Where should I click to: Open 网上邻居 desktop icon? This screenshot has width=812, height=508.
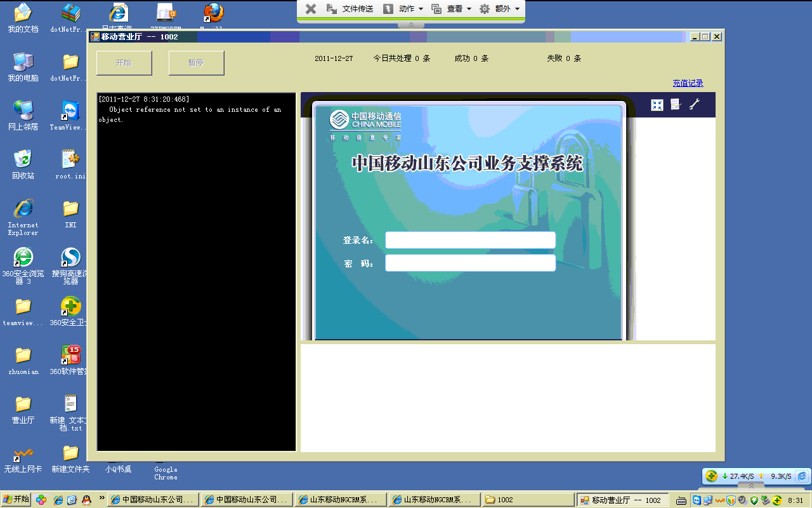coord(23,116)
